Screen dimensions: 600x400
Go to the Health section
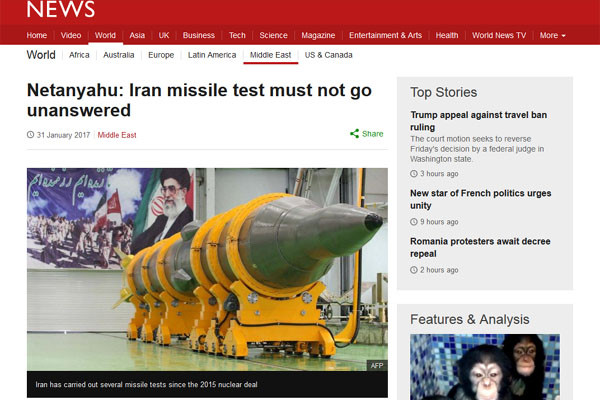click(x=447, y=36)
